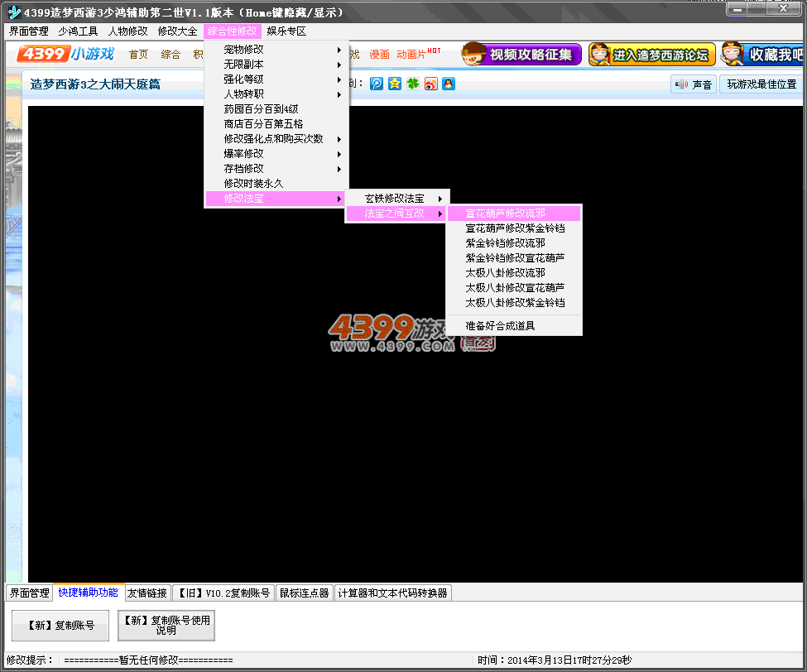Select 药园百分百到4级 menu item
Viewport: 807px width, 672px height.
tap(276, 109)
